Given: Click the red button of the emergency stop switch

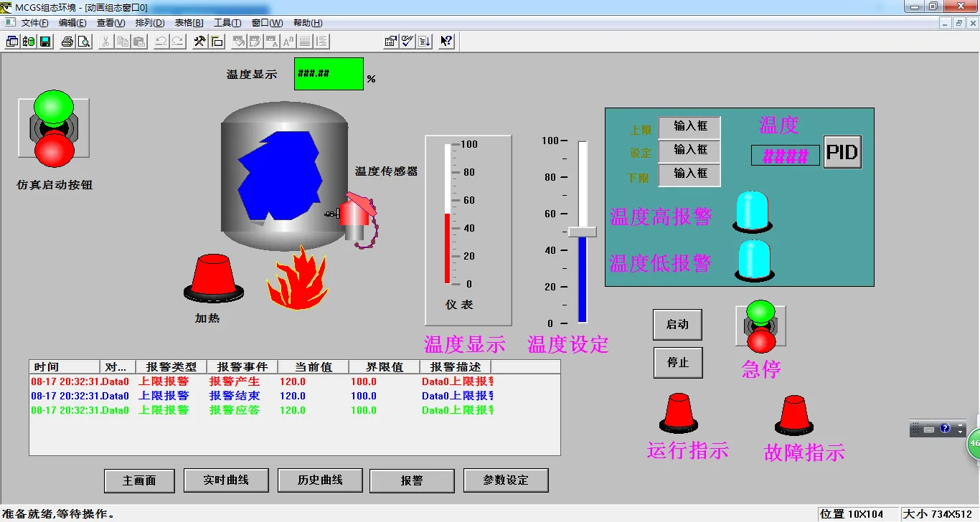Looking at the screenshot, I should (760, 342).
